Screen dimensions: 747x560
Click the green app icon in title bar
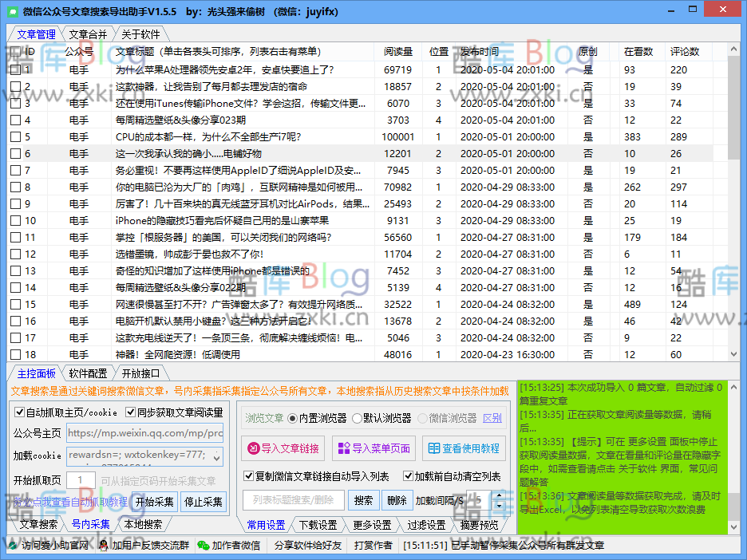coord(12,12)
